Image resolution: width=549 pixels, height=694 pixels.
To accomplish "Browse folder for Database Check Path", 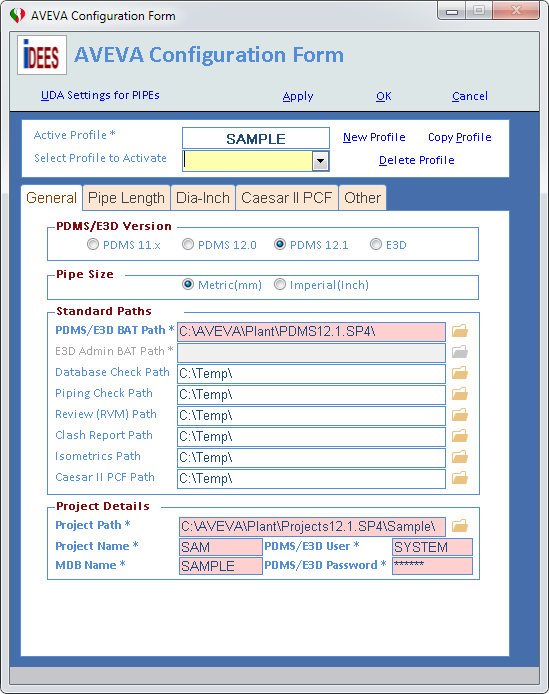I will tap(460, 373).
